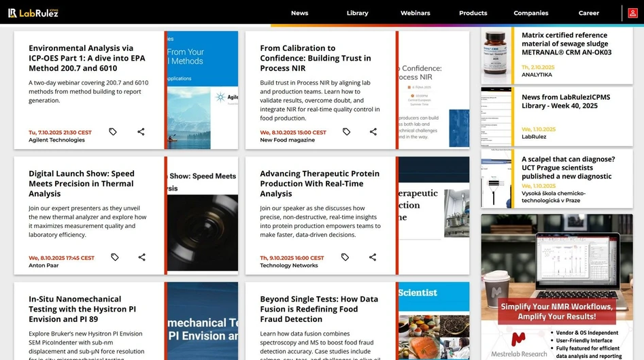Open Digital Launch Show thermal analysis title

[82, 183]
